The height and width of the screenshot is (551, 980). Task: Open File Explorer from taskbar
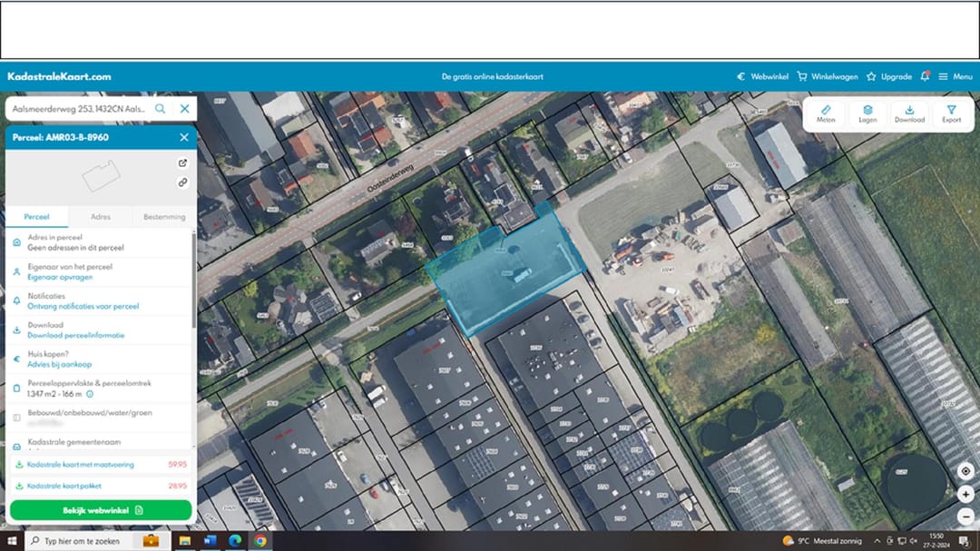(x=185, y=540)
